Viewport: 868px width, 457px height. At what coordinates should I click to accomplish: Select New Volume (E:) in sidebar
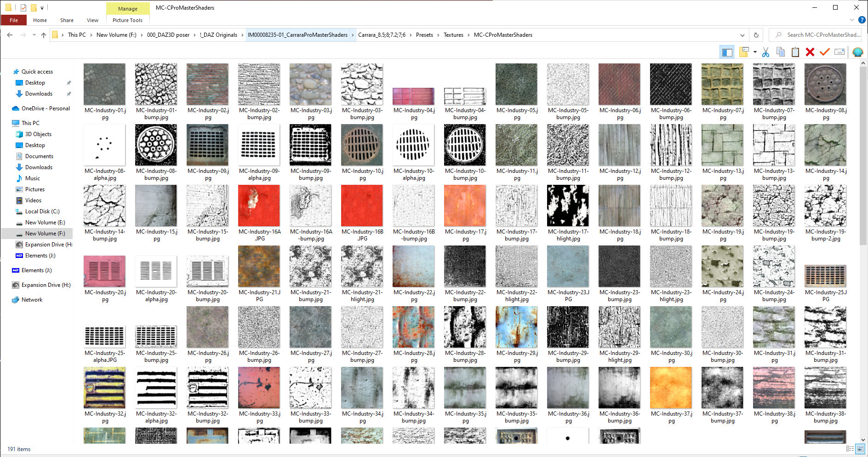coord(45,223)
